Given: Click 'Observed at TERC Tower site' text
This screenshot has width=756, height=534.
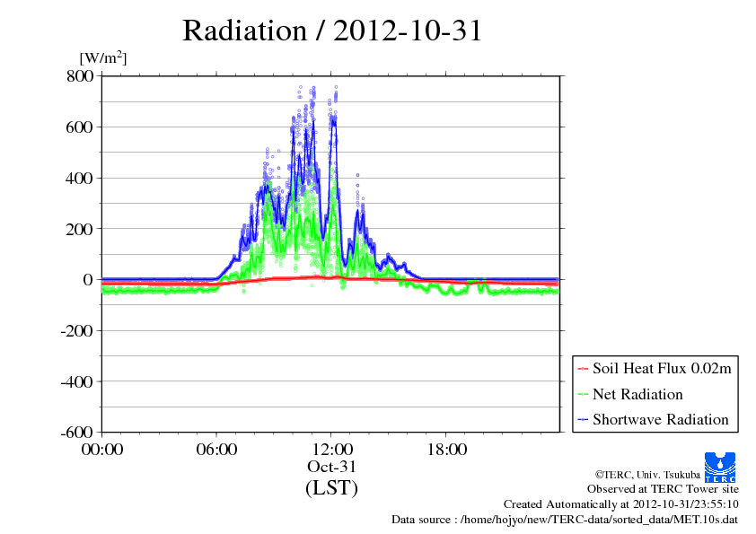Looking at the screenshot, I should pos(663,489).
